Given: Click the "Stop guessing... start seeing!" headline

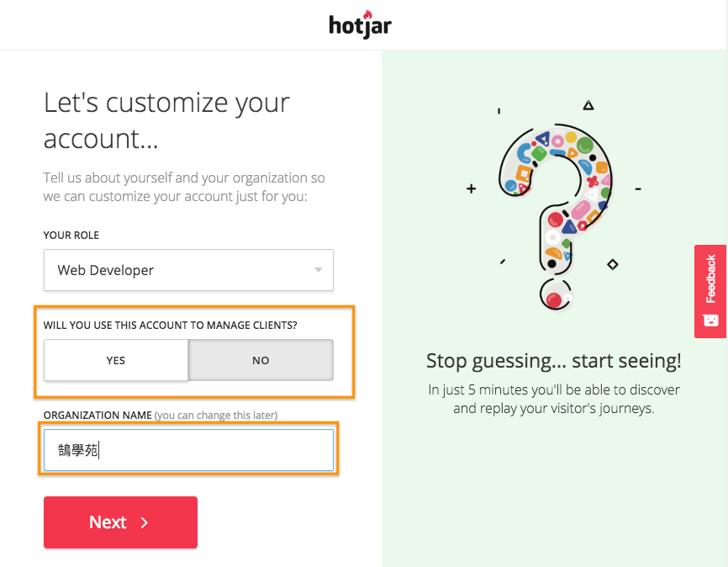Looking at the screenshot, I should [x=553, y=362].
